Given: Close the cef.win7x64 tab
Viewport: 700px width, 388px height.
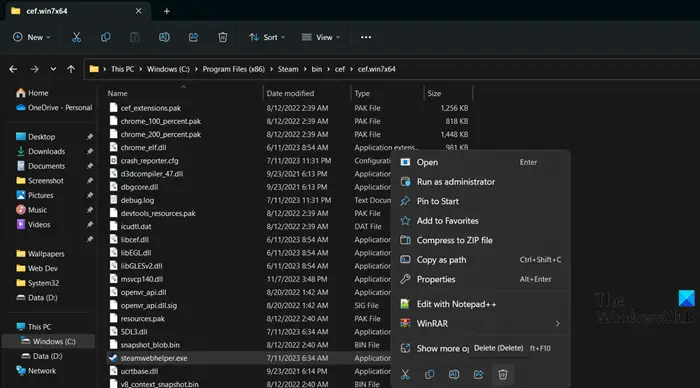Looking at the screenshot, I should [139, 11].
